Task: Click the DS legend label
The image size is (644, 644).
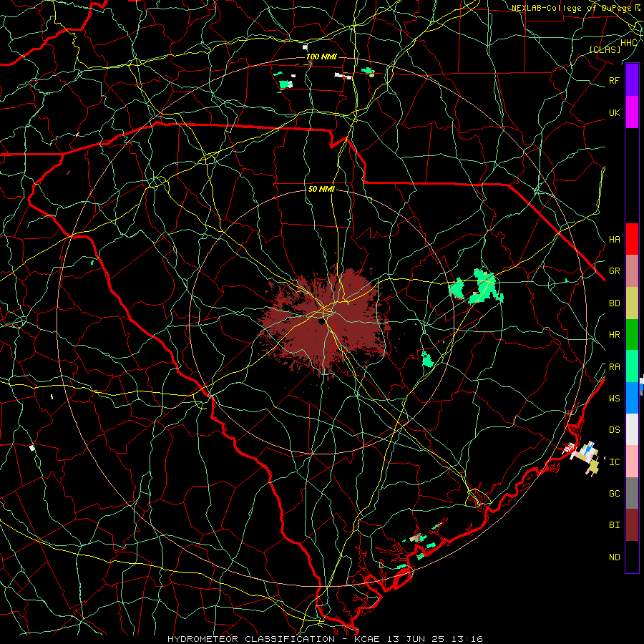Action: [x=614, y=429]
